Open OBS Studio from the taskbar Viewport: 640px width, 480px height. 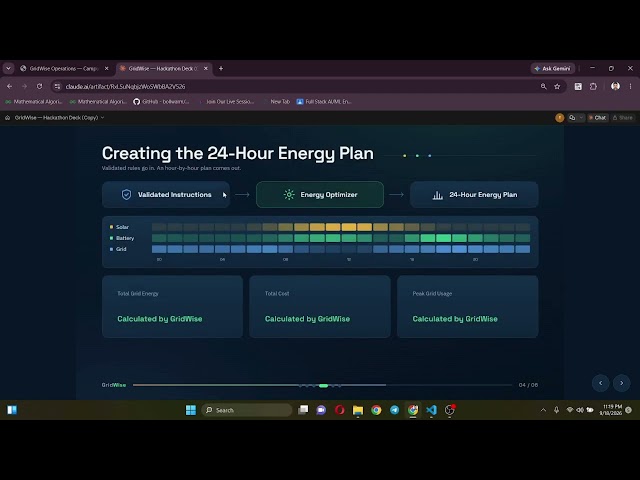pyautogui.click(x=450, y=410)
